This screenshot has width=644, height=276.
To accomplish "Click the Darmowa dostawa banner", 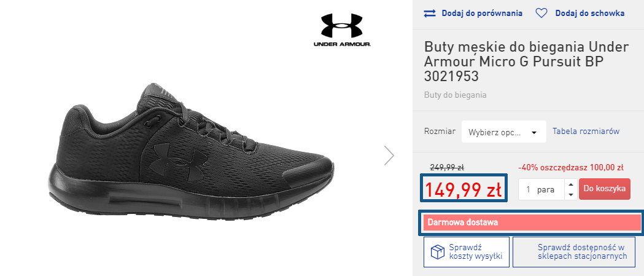I will coord(532,223).
